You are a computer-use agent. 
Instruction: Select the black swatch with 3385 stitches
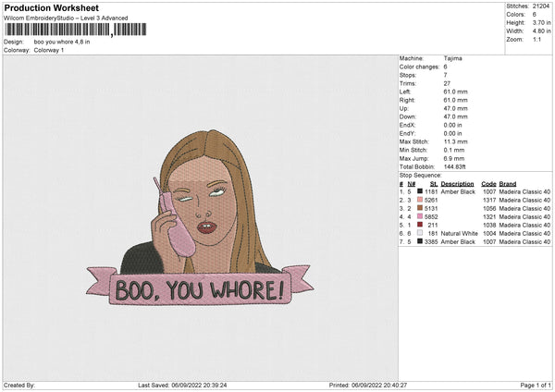point(420,241)
